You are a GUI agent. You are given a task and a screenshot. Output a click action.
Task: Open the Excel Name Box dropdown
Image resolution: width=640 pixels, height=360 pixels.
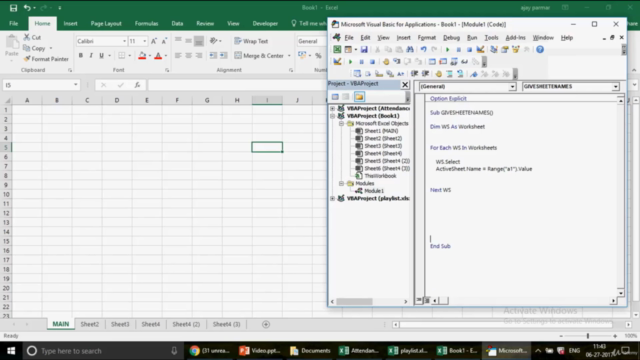click(x=76, y=85)
